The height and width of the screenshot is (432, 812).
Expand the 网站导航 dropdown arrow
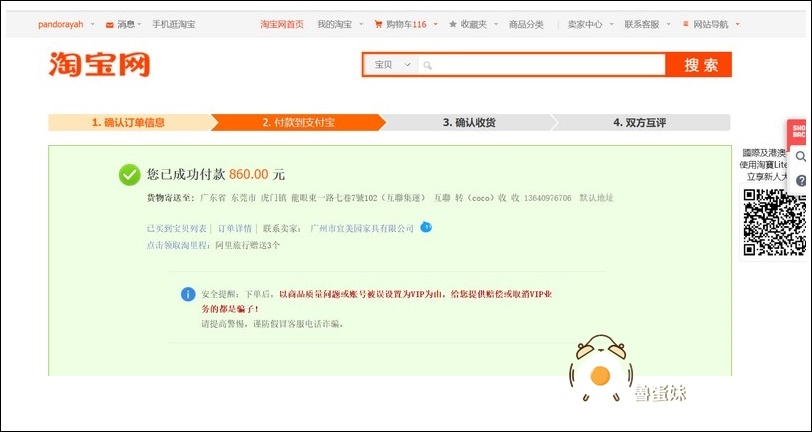tap(737, 24)
